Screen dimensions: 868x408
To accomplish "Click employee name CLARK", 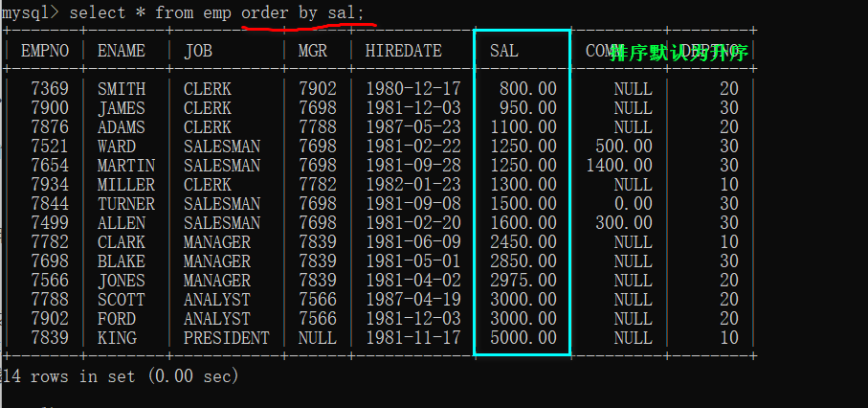I will tap(122, 242).
